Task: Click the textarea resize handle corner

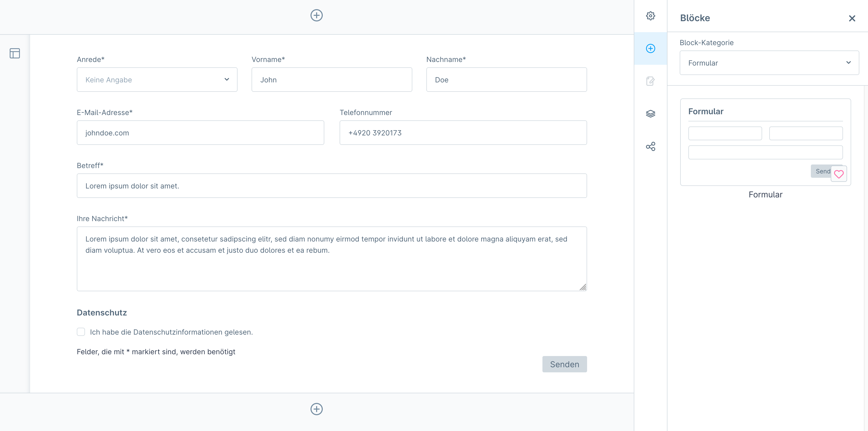Action: [x=583, y=287]
